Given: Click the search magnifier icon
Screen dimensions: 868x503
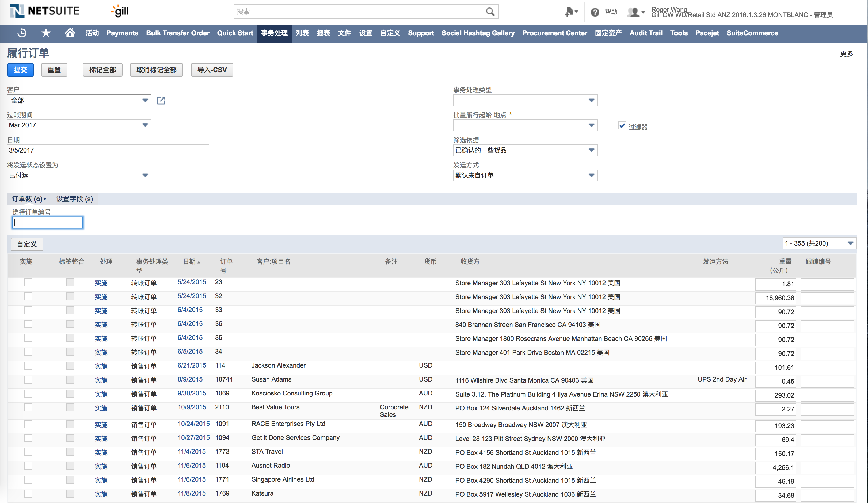Looking at the screenshot, I should point(490,12).
